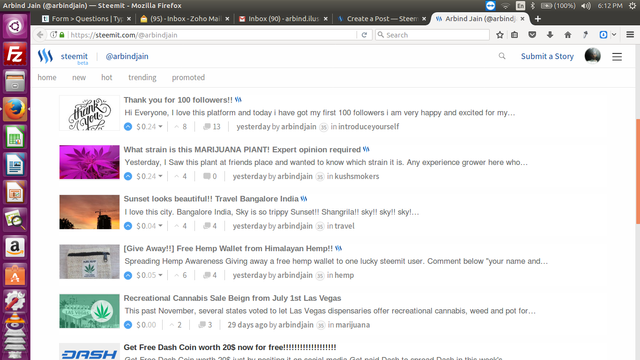Screen dimensions: 640x360
Task: Open the Get Free Dash Coin post
Action: 230,347
